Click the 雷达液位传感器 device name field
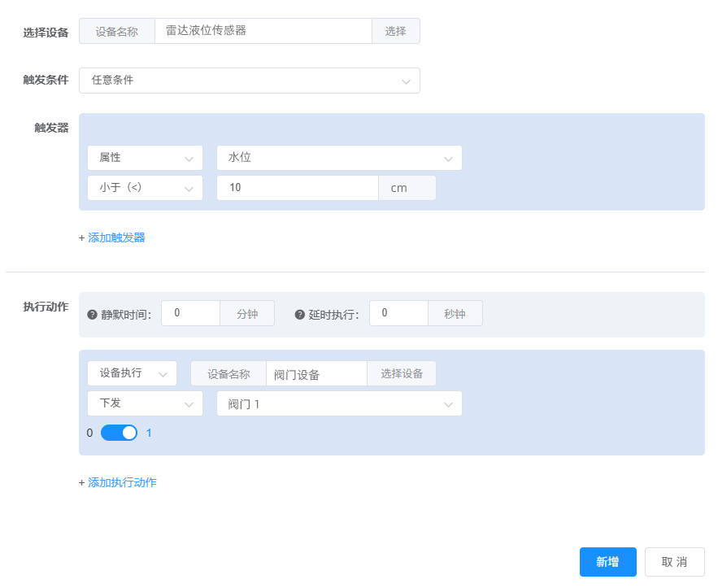The image size is (718, 588). click(263, 31)
